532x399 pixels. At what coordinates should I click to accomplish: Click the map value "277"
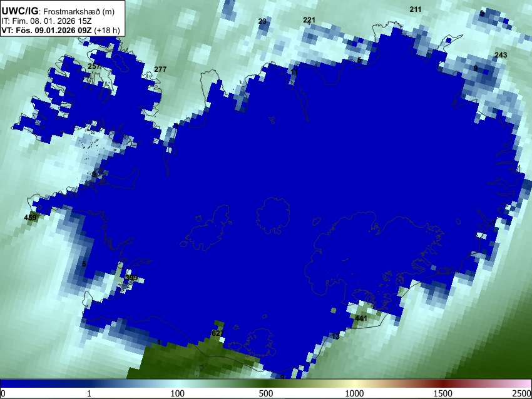(160, 69)
